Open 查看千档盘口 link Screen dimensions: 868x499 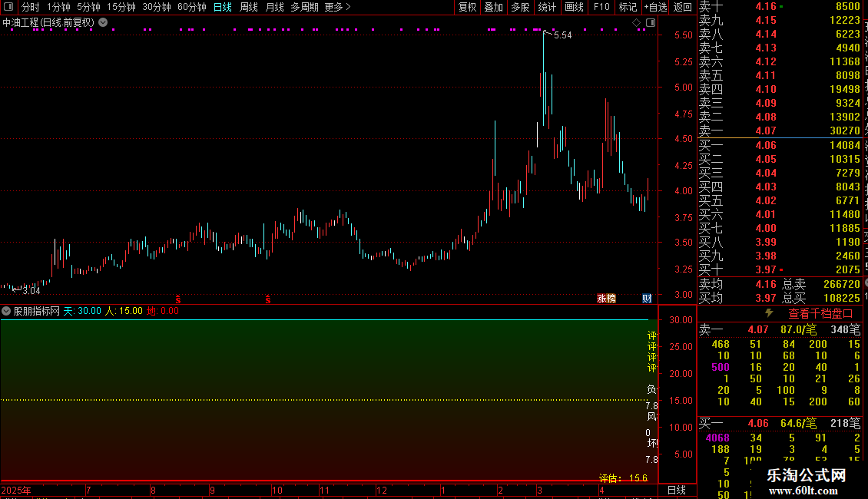click(820, 314)
